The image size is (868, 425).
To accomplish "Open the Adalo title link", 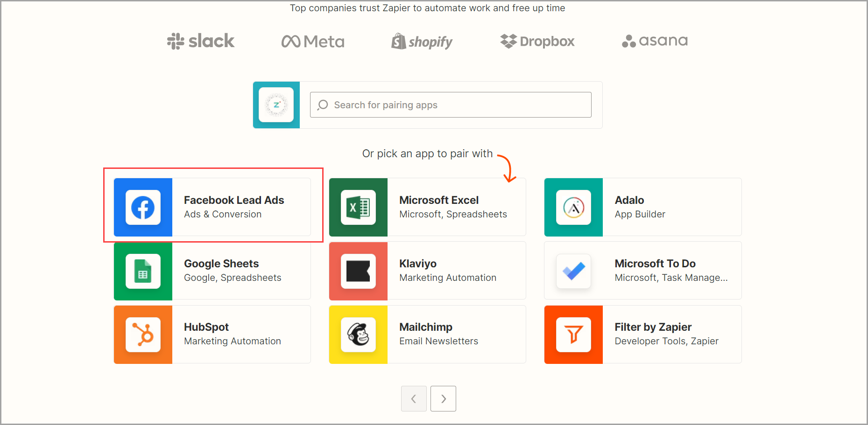I will click(x=629, y=200).
